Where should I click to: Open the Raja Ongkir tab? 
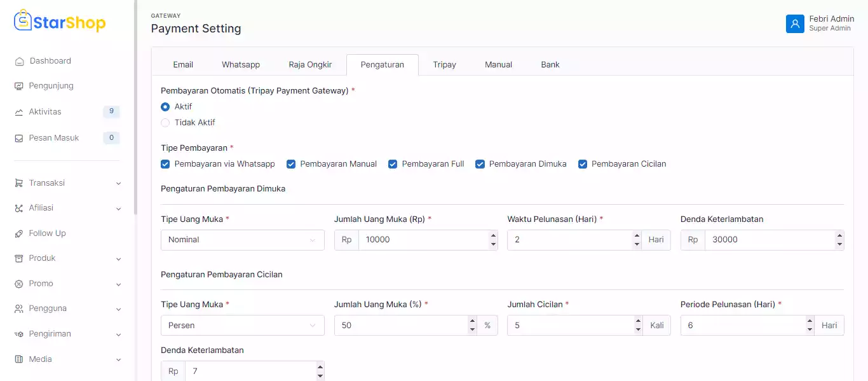(x=310, y=64)
